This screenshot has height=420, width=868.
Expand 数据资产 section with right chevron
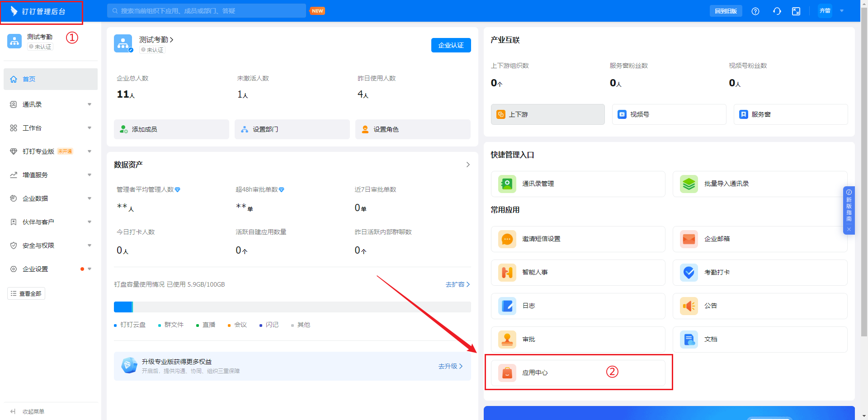(468, 165)
